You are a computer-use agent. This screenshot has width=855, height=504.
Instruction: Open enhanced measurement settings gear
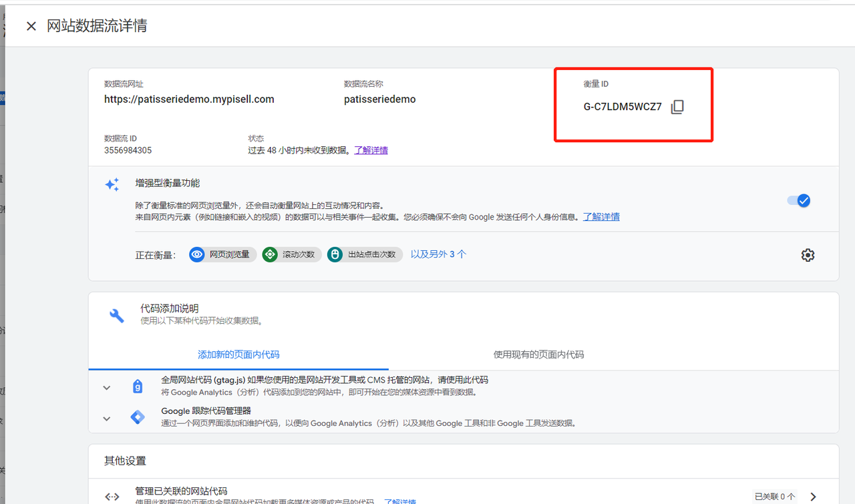(808, 255)
